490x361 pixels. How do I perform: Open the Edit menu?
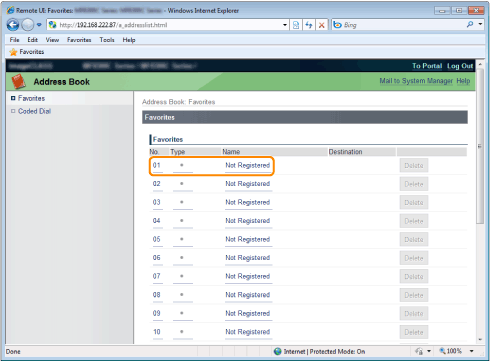[32, 40]
